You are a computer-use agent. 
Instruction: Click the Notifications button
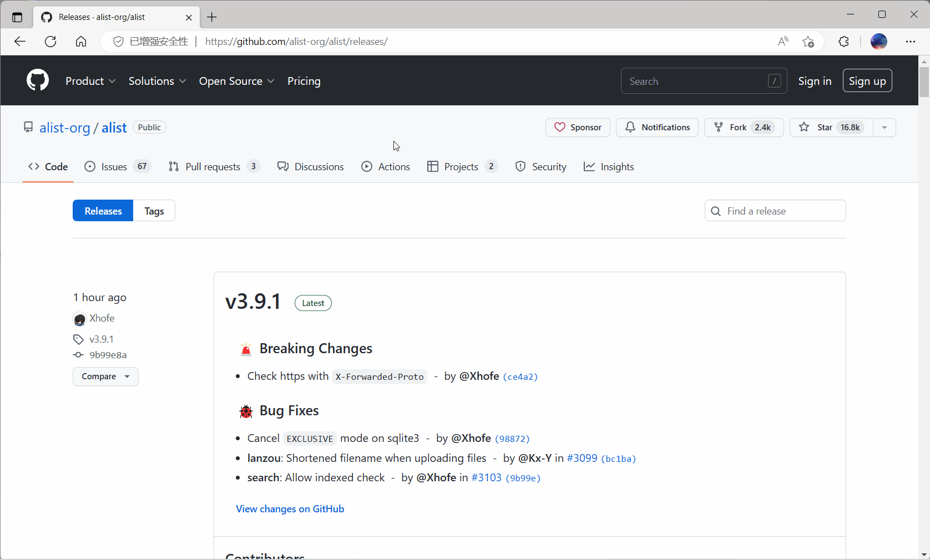point(657,128)
